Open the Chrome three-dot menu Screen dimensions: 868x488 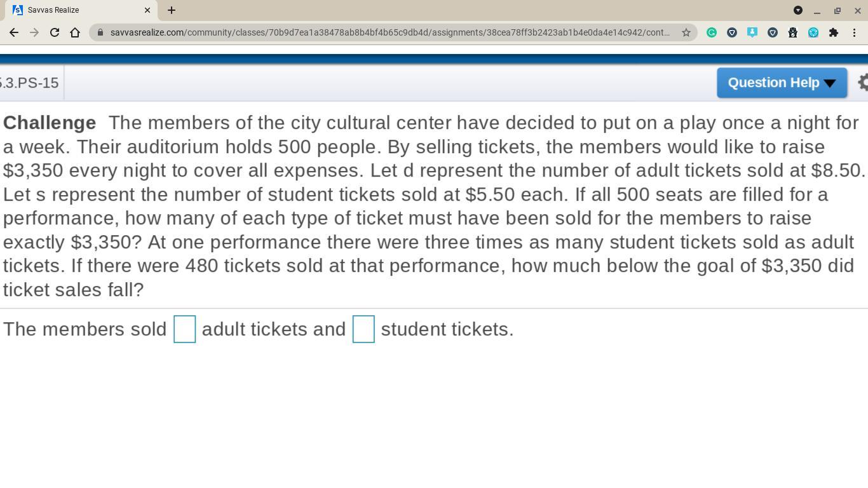coord(855,32)
